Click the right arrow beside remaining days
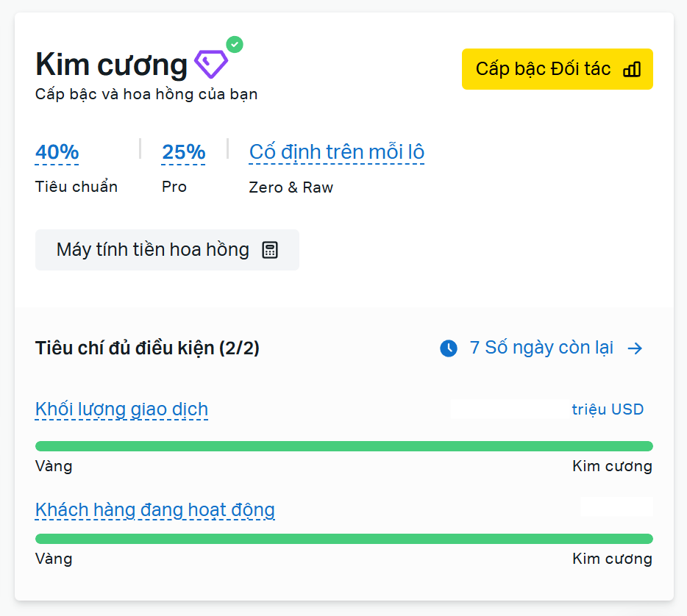 [x=635, y=348]
